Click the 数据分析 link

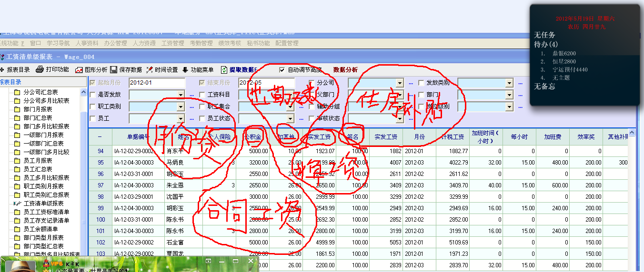tap(345, 70)
